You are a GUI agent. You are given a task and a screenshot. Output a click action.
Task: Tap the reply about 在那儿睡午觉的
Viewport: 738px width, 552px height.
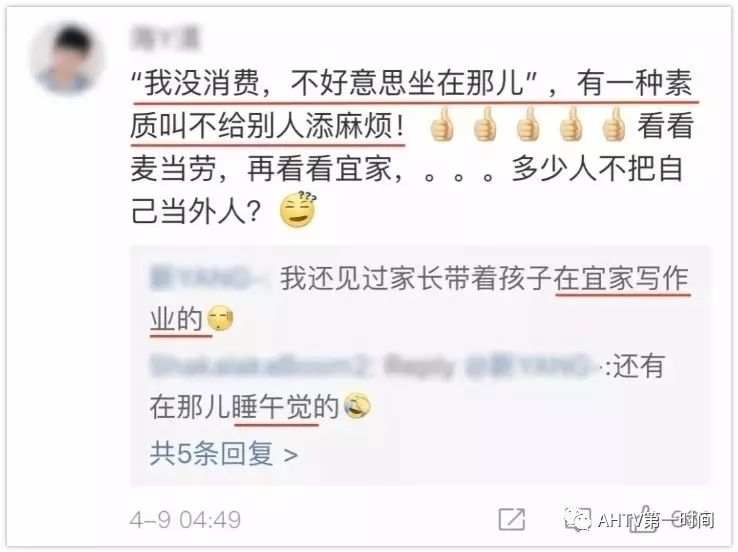407,387
